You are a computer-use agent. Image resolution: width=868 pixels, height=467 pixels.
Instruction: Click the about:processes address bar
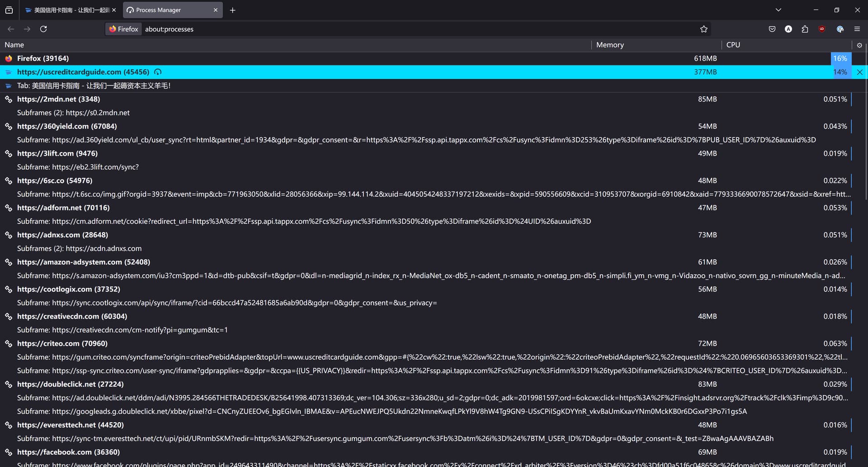click(x=407, y=29)
